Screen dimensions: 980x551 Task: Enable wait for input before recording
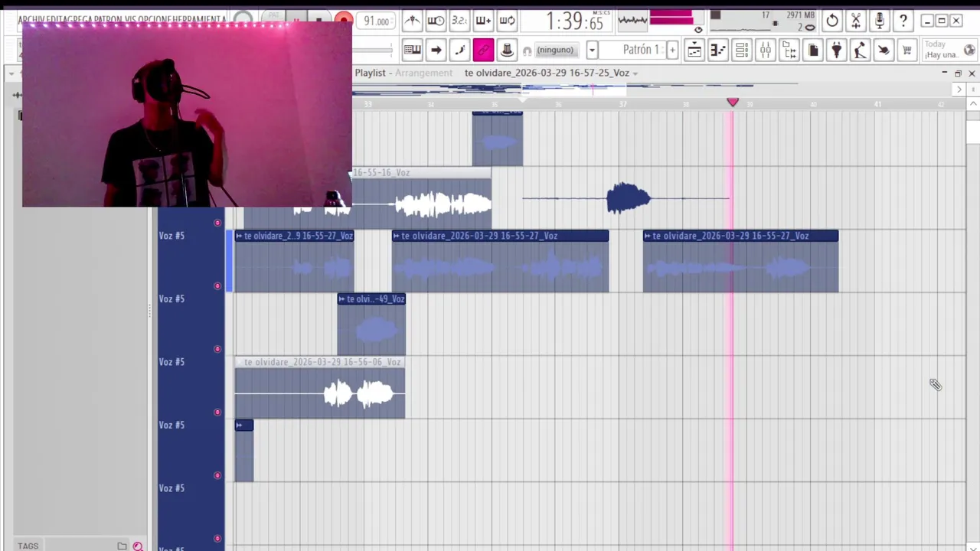[x=436, y=21]
